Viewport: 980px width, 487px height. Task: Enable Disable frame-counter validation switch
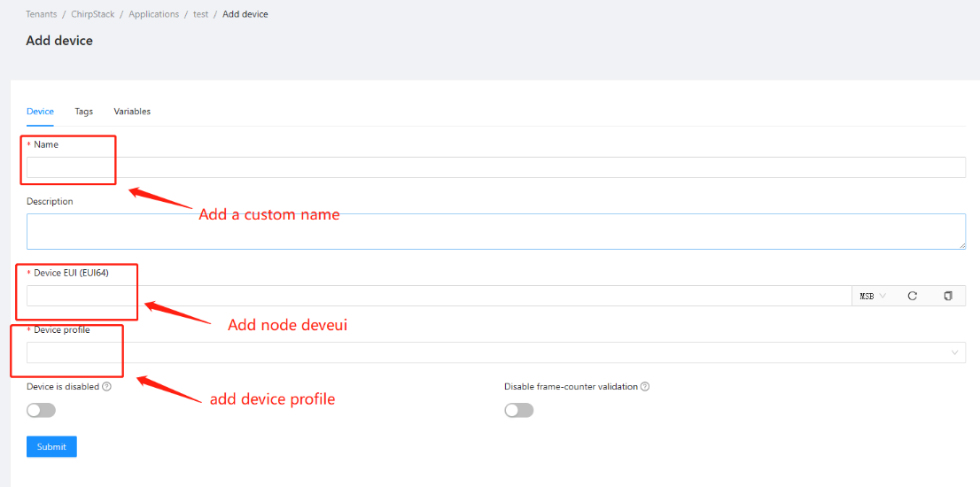(x=518, y=410)
